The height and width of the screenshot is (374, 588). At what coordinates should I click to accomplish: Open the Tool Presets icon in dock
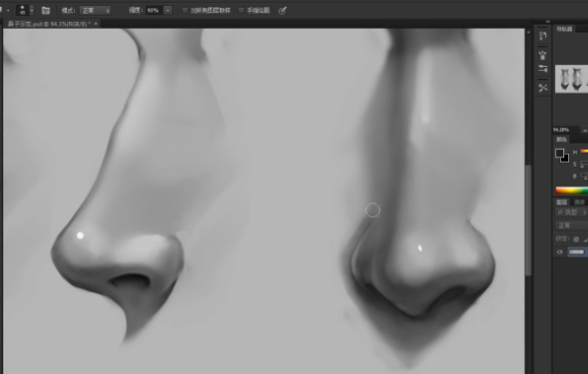point(543,88)
